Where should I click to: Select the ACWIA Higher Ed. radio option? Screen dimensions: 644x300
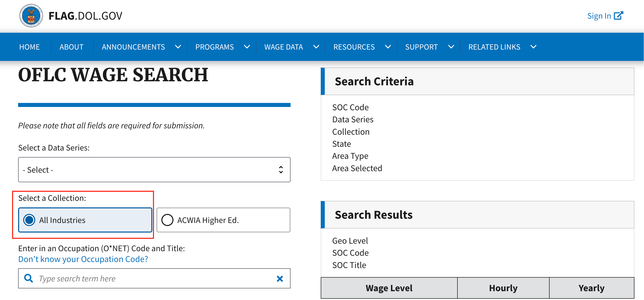coord(167,220)
